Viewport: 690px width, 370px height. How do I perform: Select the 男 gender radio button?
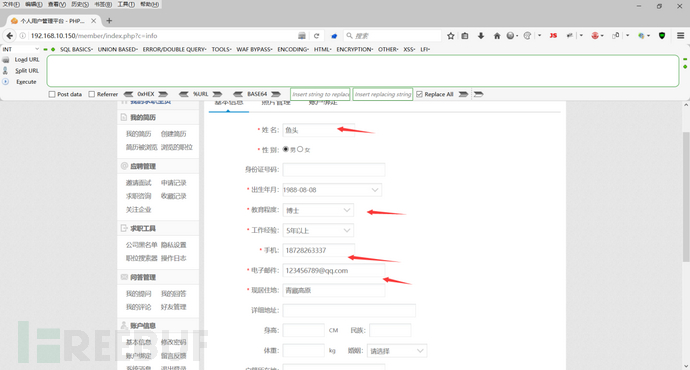click(286, 149)
